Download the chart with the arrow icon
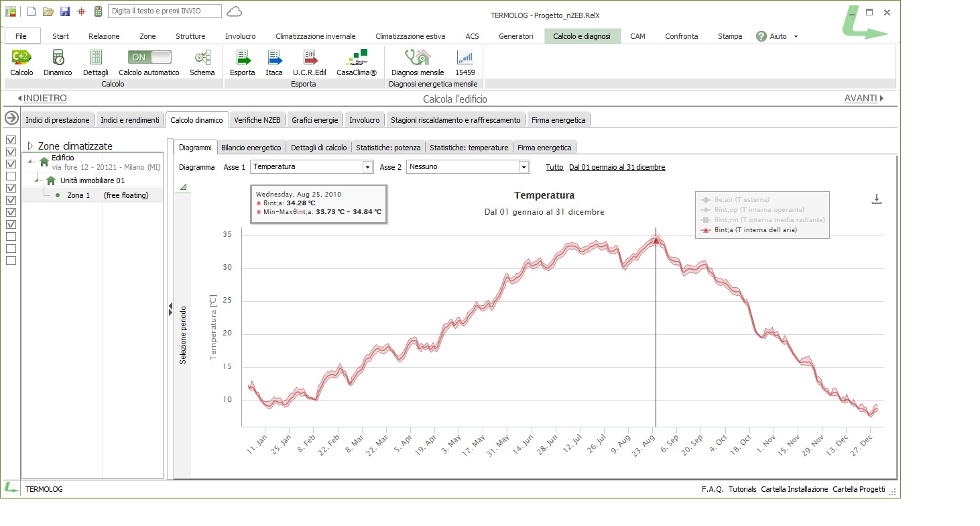The image size is (980, 526). tap(876, 199)
